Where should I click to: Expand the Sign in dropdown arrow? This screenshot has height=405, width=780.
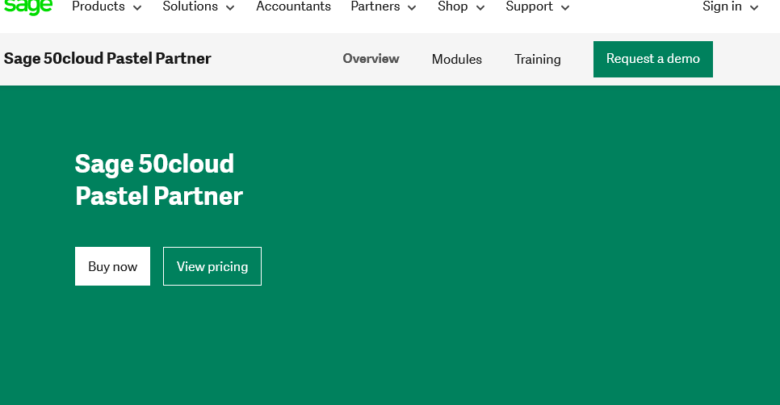[x=754, y=8]
